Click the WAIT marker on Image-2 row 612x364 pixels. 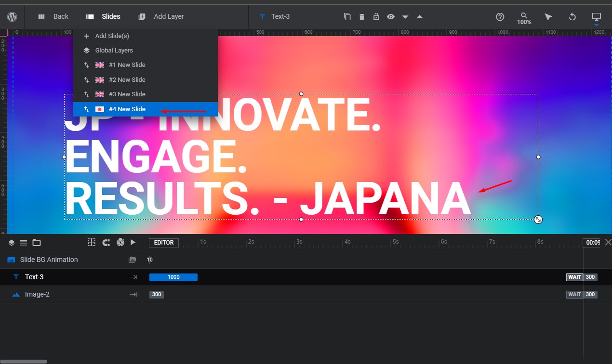tap(574, 294)
